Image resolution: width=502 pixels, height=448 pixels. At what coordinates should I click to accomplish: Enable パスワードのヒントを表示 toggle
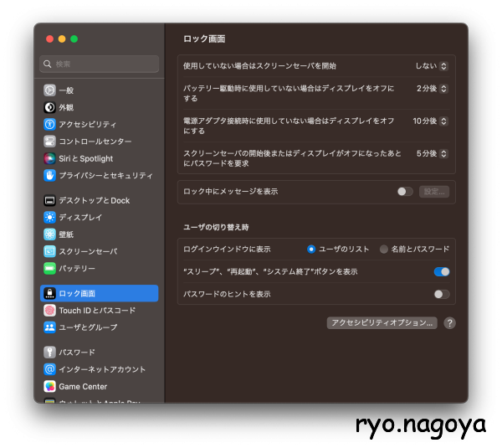[442, 294]
